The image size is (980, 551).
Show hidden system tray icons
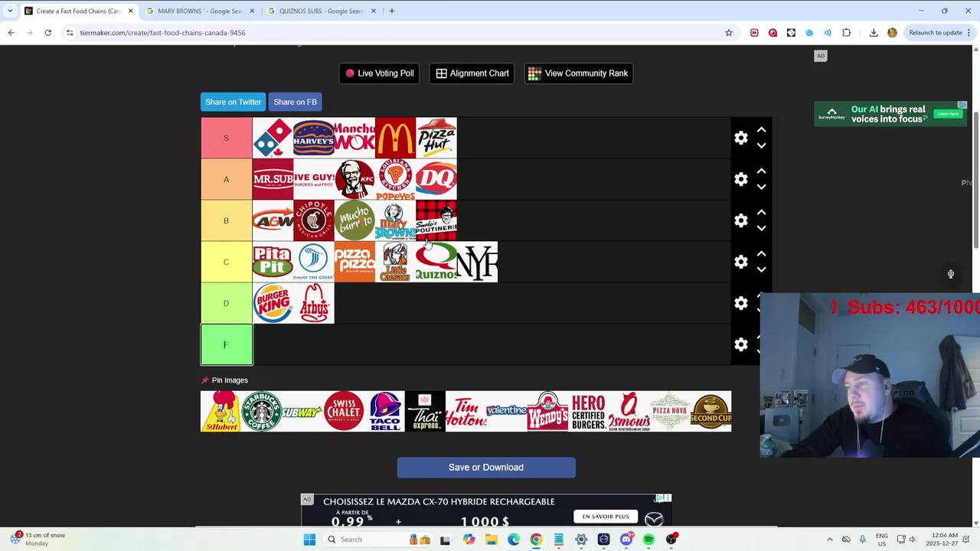click(x=829, y=540)
